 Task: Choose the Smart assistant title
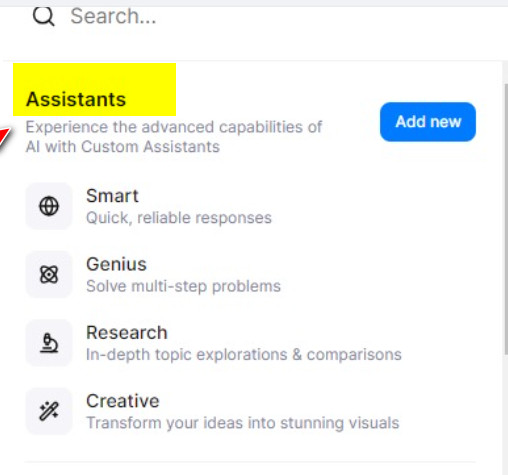112,196
